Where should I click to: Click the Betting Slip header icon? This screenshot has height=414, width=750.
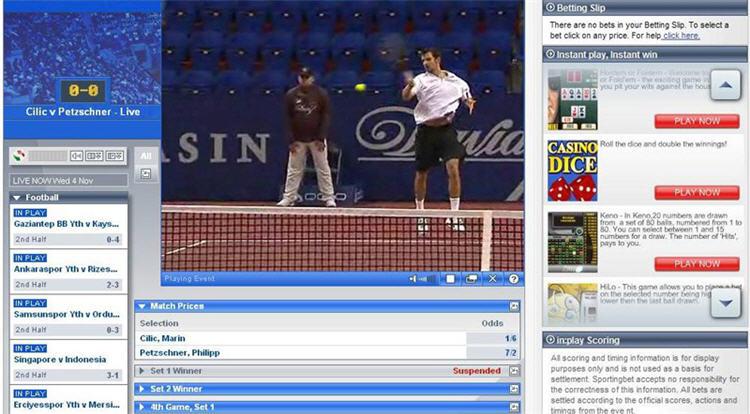tap(550, 7)
